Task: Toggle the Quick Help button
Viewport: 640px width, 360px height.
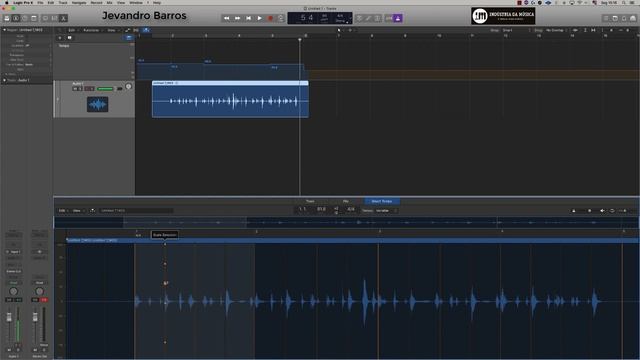Action: pyautogui.click(x=25, y=18)
